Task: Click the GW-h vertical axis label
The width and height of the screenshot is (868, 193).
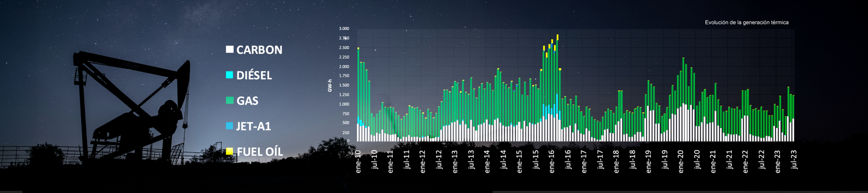Action: point(330,86)
